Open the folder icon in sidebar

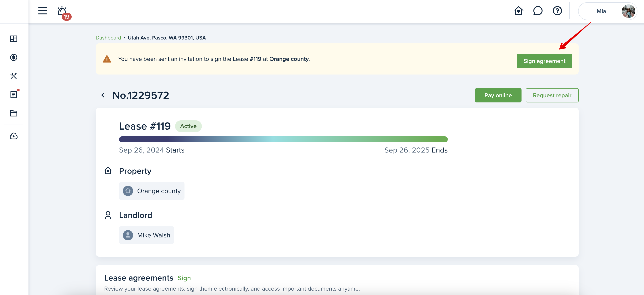tap(14, 113)
